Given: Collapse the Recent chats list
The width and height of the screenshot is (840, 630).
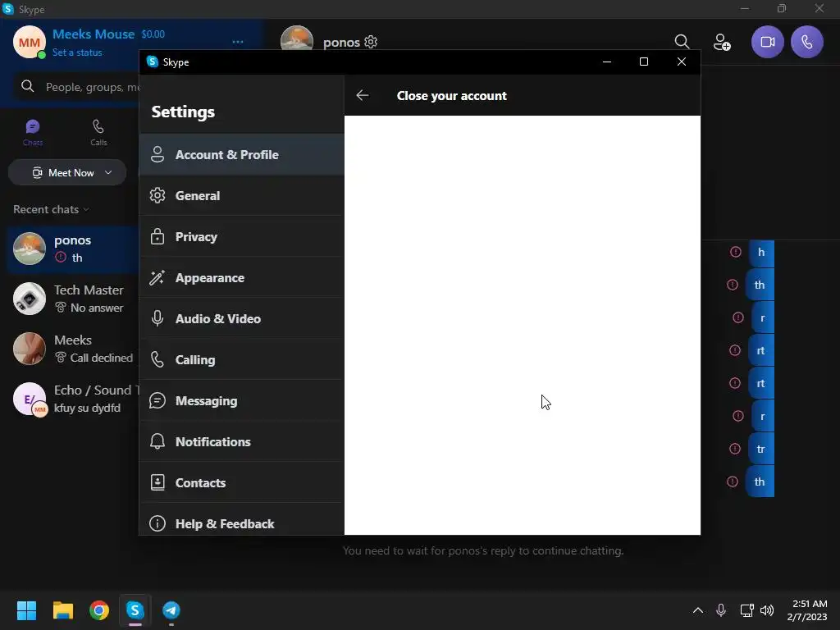Looking at the screenshot, I should pos(51,209).
